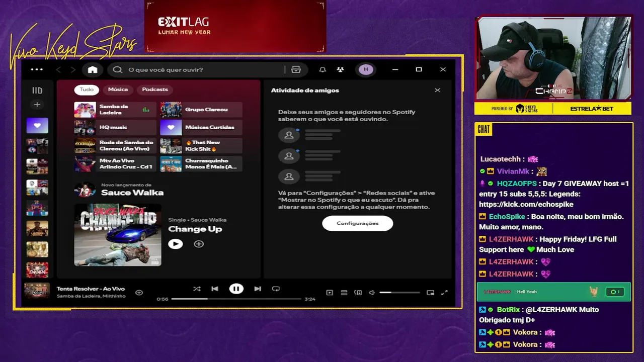Open the queue icon
Screen dimensions: 644x362
coord(344,292)
